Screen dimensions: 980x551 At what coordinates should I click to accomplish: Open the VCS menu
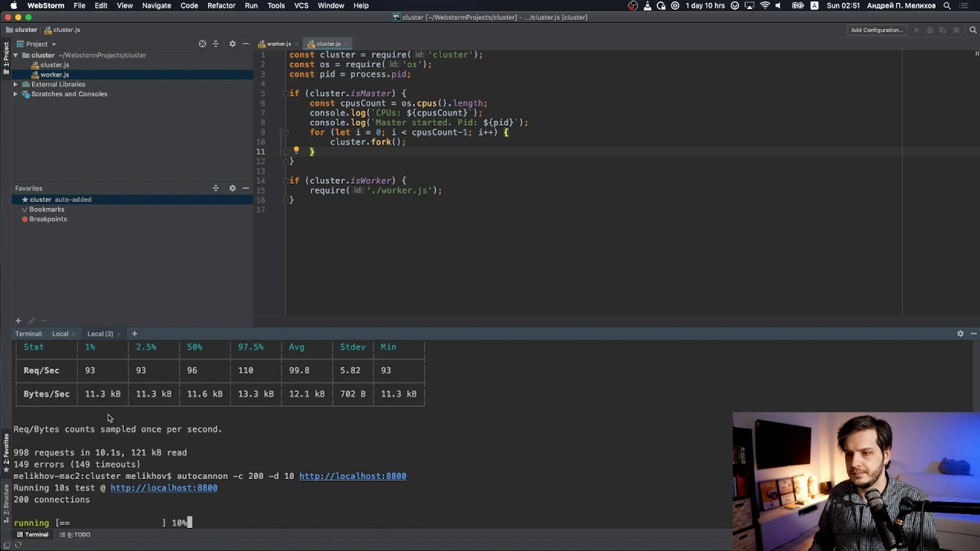(x=302, y=5)
